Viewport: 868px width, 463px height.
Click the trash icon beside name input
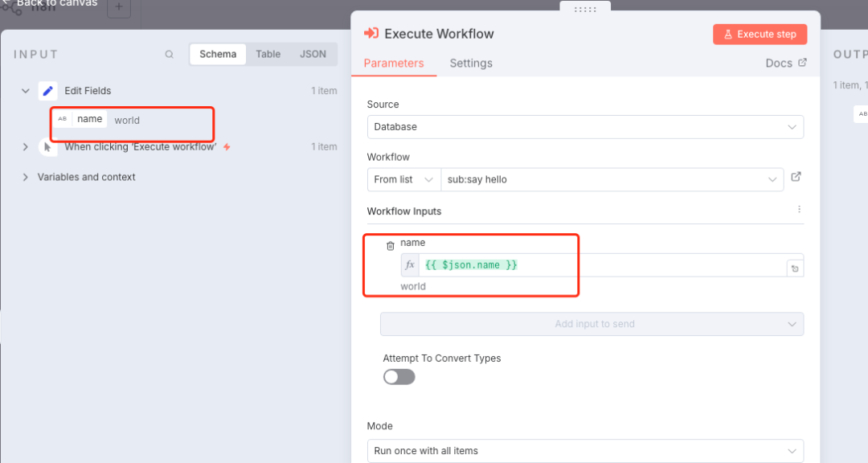point(391,246)
